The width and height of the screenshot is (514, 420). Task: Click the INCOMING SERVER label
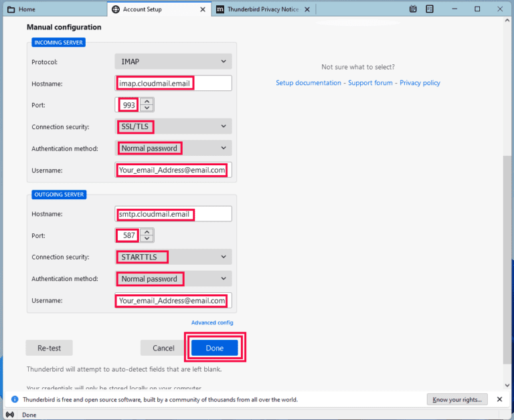[58, 43]
